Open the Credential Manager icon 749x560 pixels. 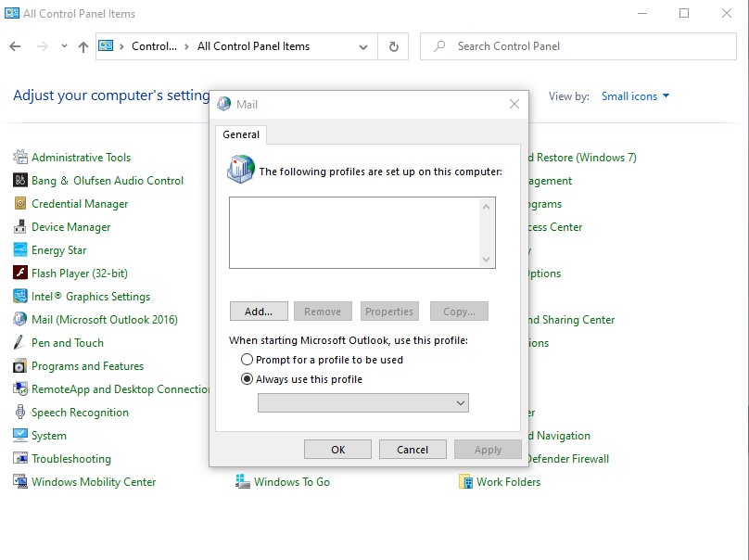[x=20, y=204]
